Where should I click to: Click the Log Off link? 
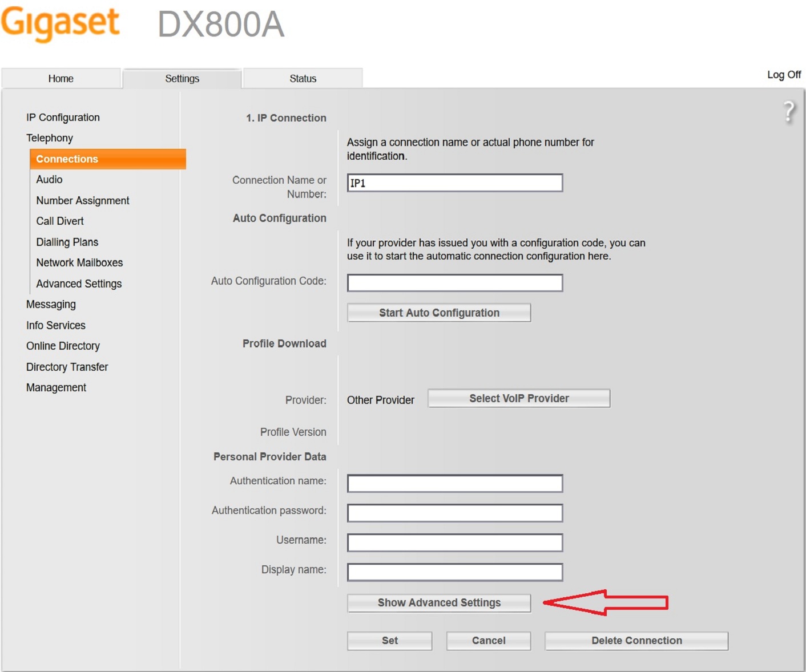(x=783, y=75)
